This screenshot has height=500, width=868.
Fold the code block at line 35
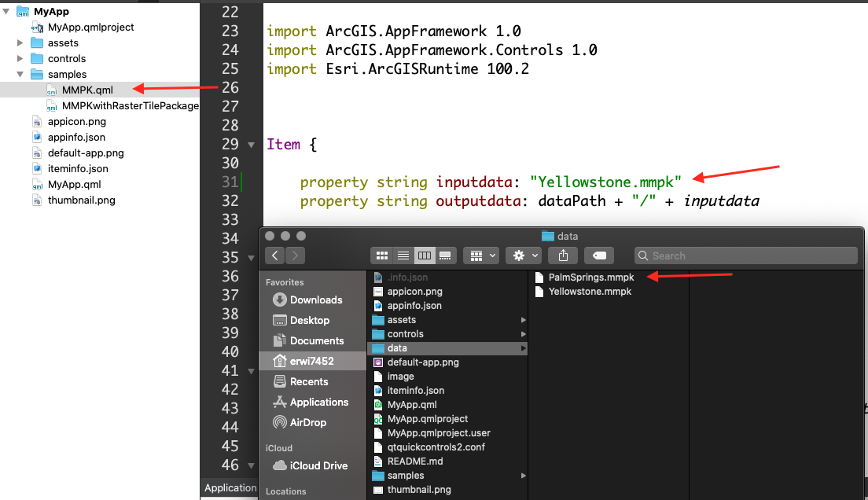coord(252,258)
